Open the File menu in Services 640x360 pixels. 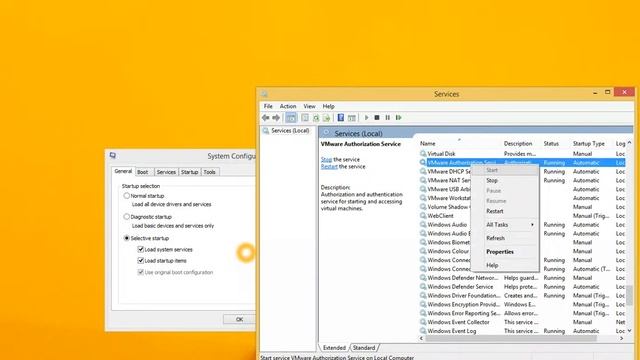268,106
